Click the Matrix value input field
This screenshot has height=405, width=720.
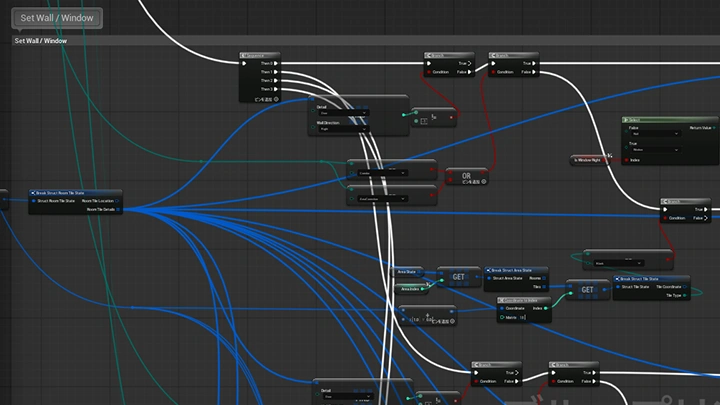[523, 317]
